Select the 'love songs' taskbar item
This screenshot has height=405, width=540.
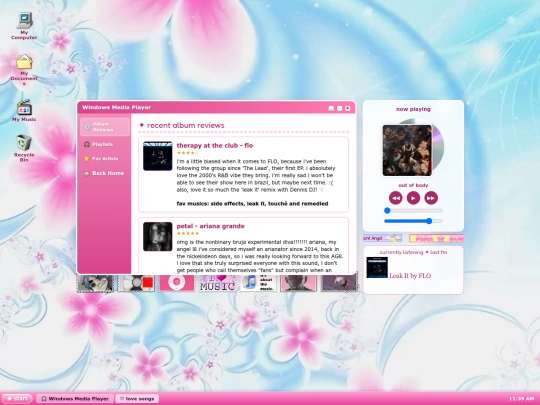coord(137,398)
